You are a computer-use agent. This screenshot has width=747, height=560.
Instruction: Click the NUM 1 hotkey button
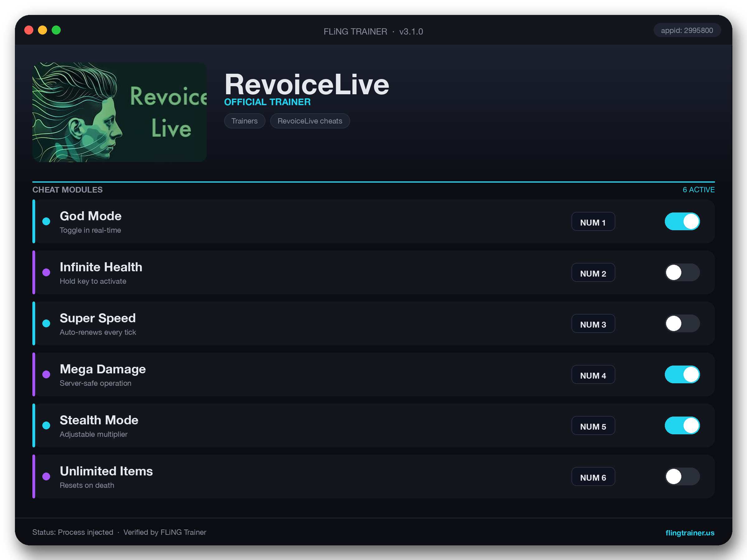pos(593,222)
